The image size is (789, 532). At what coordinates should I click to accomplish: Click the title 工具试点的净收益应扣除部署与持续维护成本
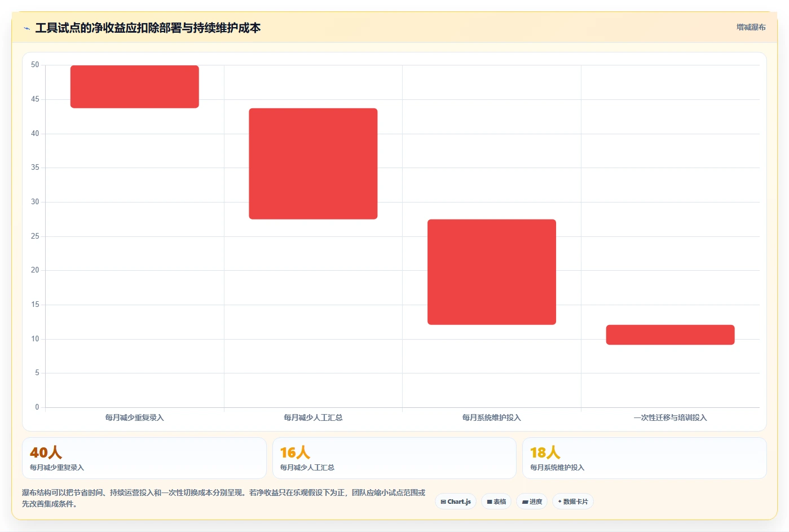click(148, 28)
